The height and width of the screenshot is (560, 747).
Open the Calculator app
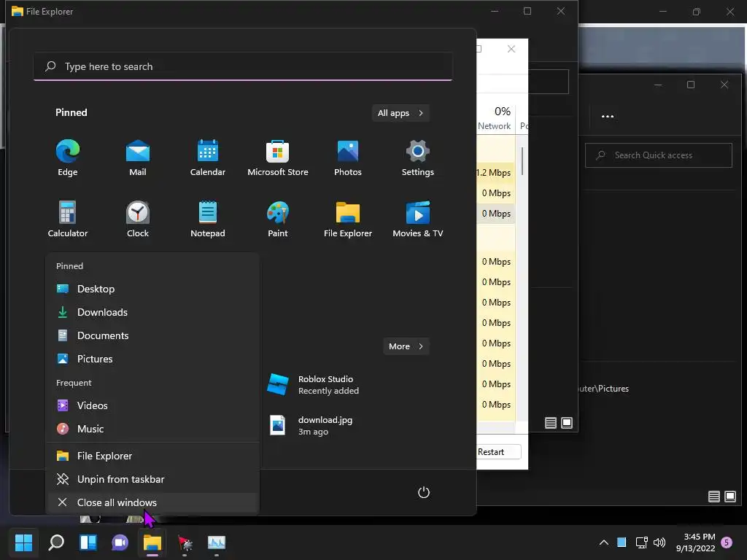pos(68,219)
